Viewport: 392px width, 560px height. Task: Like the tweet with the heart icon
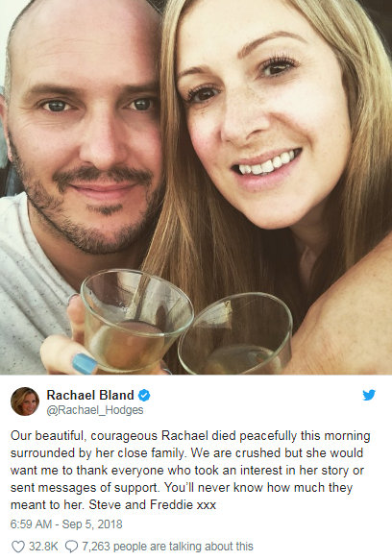click(18, 547)
